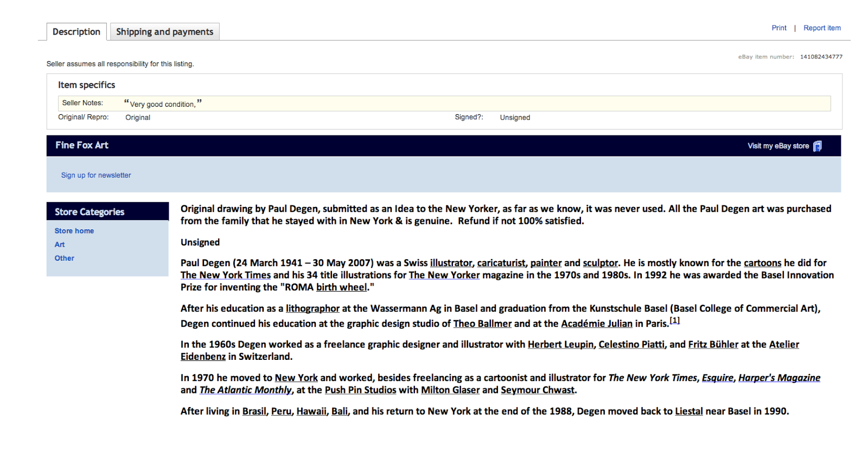The width and height of the screenshot is (868, 452).
Task: Open the Celestino Piatti link
Action: click(631, 344)
